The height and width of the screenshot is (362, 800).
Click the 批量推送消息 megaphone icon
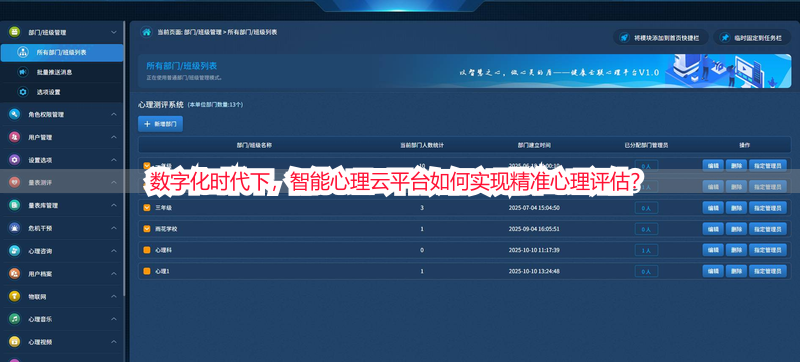[23, 72]
